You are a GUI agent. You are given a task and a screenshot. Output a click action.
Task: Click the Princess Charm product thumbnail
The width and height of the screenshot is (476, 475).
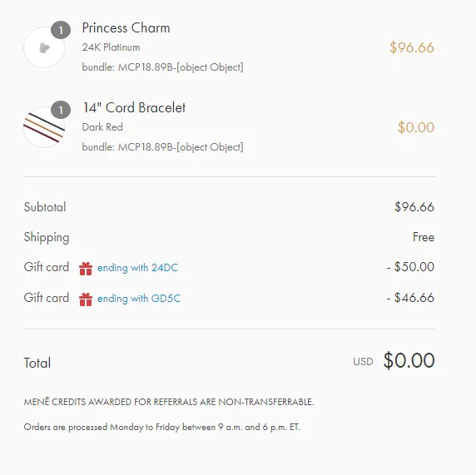(x=44, y=47)
